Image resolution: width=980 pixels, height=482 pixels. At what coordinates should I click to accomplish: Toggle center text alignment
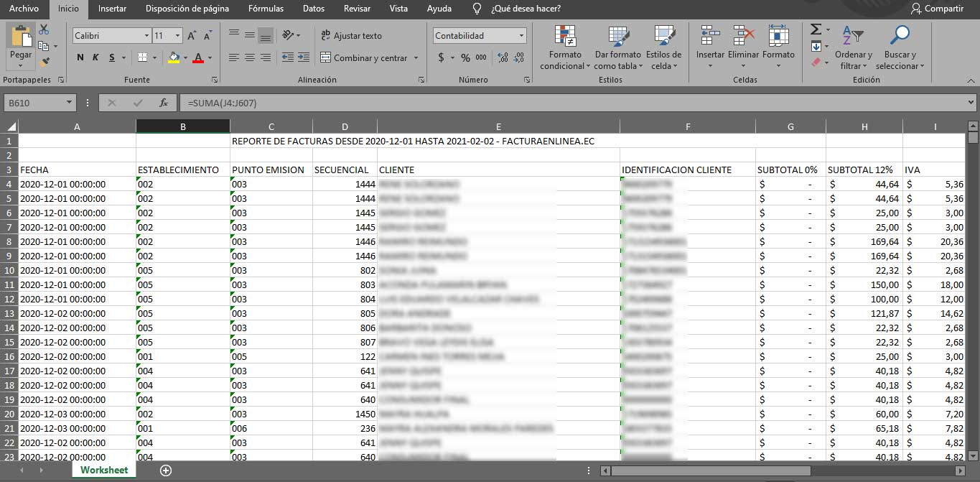pos(250,57)
